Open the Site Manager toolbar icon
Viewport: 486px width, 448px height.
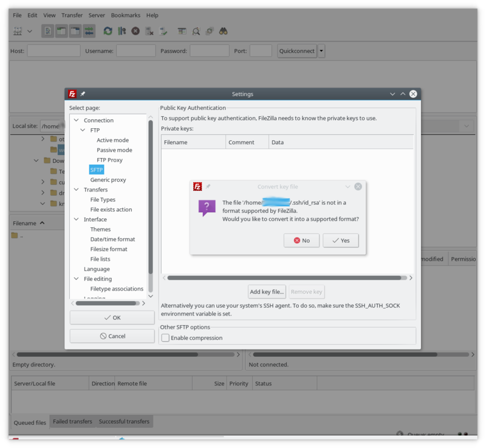[18, 31]
